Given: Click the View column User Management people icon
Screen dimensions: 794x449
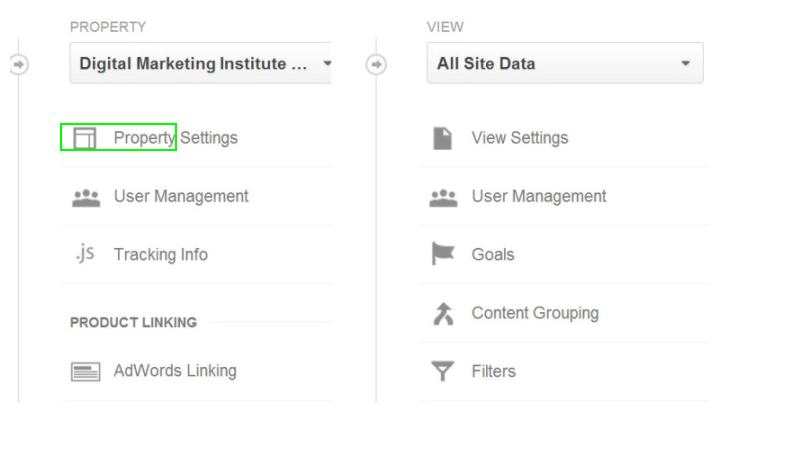Looking at the screenshot, I should tap(443, 198).
